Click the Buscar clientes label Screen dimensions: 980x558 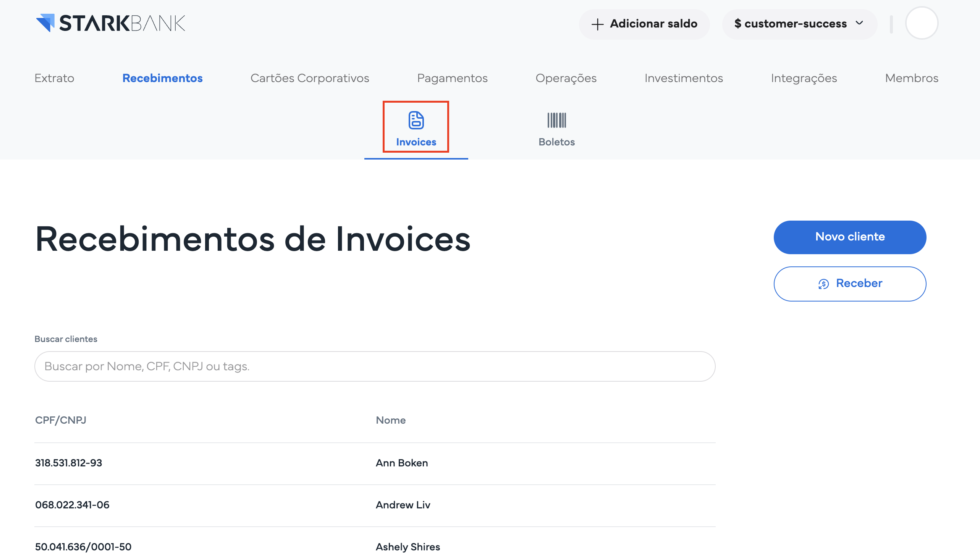pos(66,339)
